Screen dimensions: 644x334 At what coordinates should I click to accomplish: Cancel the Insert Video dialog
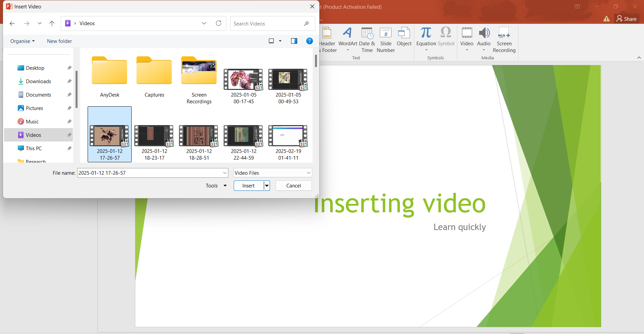click(x=293, y=185)
